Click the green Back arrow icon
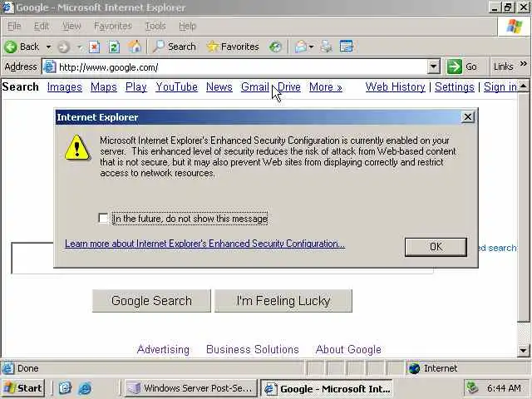 click(11, 47)
